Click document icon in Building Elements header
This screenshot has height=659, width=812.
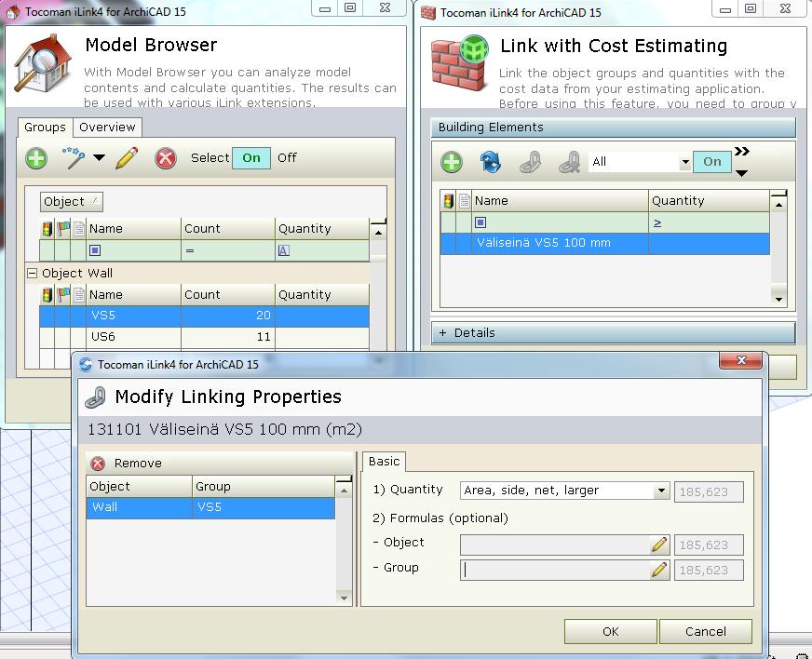coord(464,201)
